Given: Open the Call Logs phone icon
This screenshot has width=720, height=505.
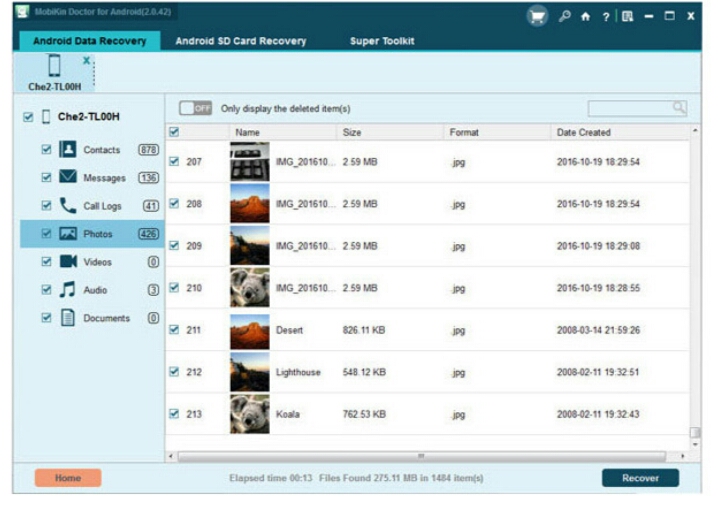Looking at the screenshot, I should pyautogui.click(x=68, y=206).
